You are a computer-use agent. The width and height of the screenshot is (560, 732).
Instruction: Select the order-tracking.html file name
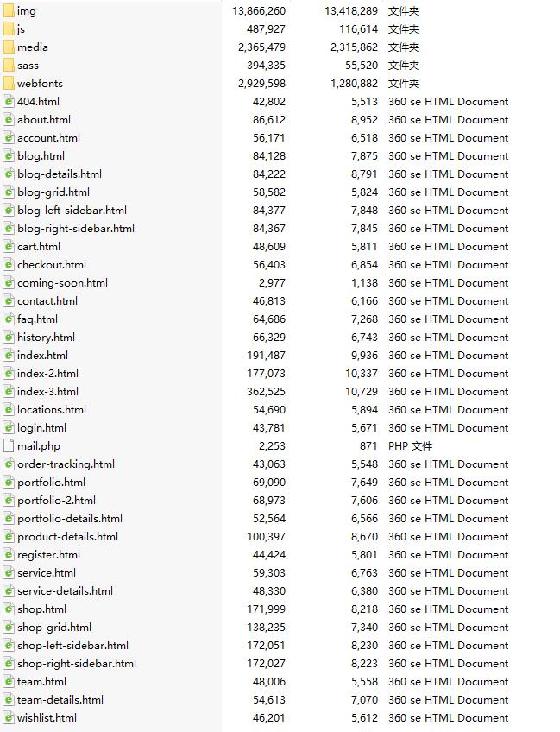[66, 464]
